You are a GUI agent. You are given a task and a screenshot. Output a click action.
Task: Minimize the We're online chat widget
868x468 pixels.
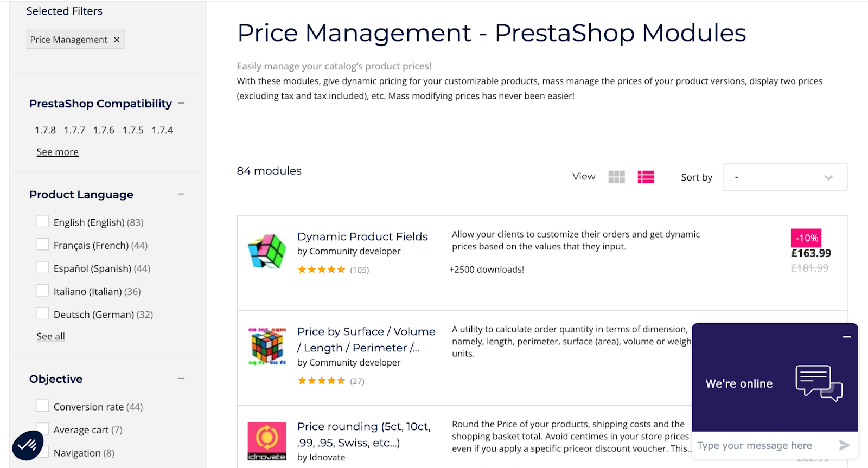[846, 337]
